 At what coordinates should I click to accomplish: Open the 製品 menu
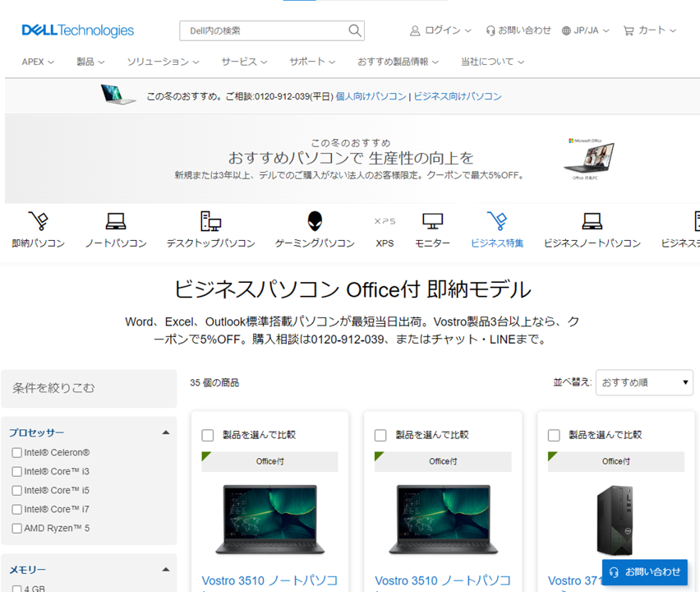(x=90, y=62)
